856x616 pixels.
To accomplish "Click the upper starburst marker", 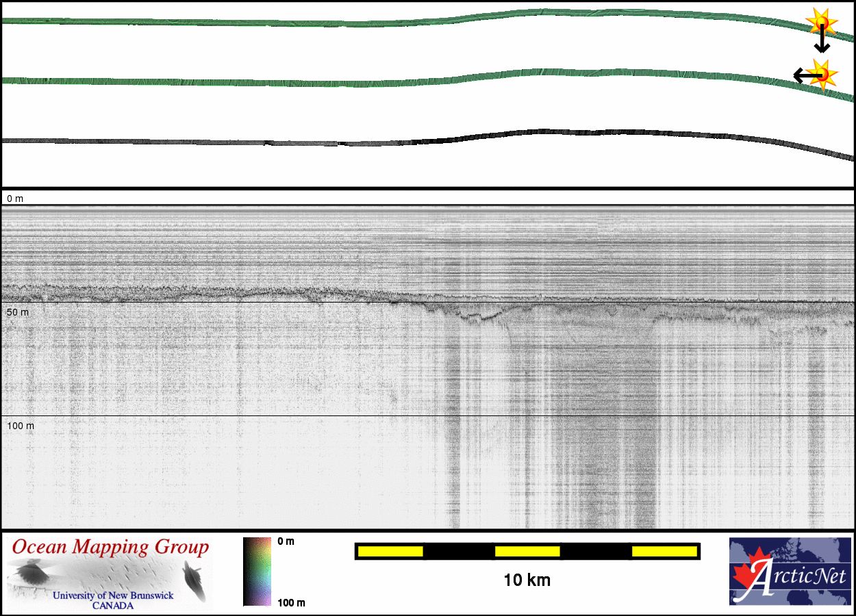I will (x=820, y=23).
